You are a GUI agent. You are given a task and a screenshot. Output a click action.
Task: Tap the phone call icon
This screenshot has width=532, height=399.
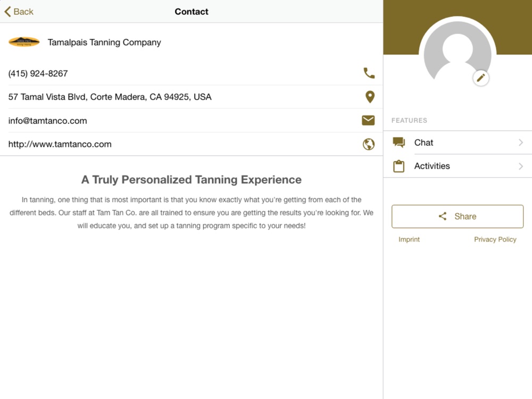369,73
